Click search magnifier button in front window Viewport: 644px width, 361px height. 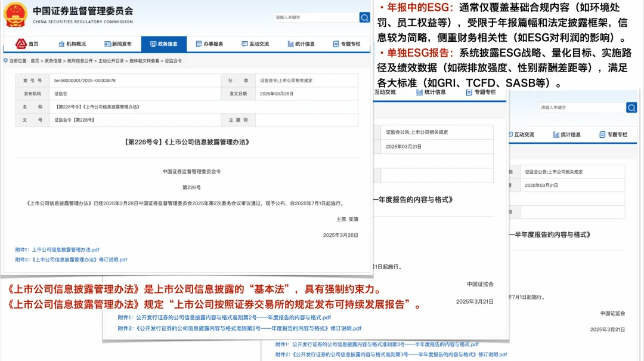click(364, 17)
